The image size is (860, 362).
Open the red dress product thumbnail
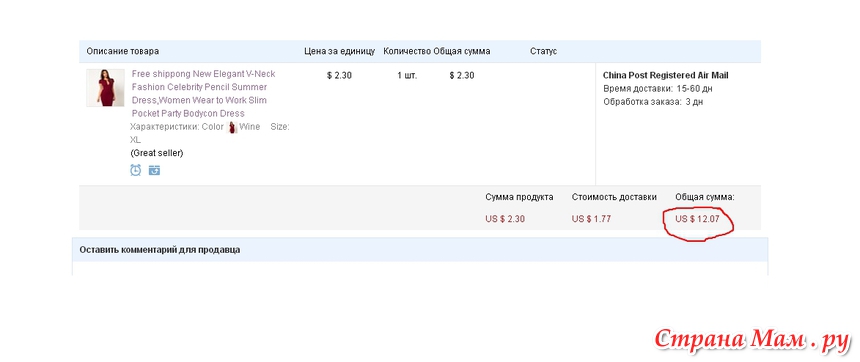coord(105,88)
